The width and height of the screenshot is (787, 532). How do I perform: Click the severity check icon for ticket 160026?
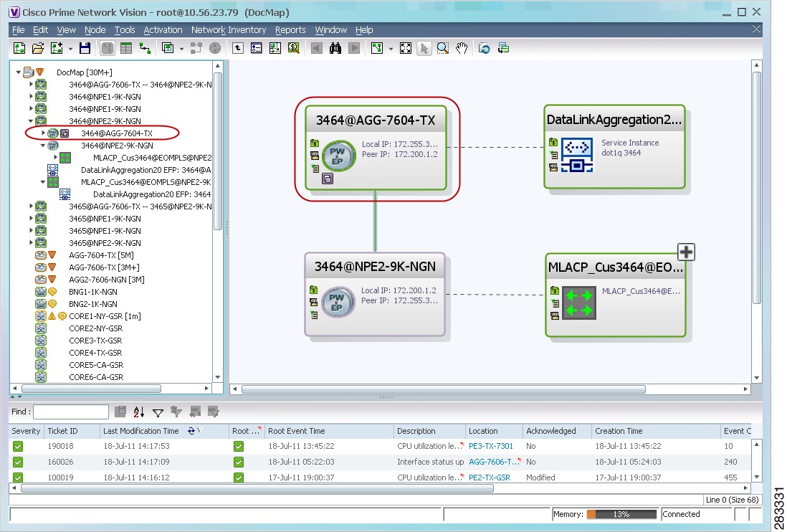(x=18, y=462)
